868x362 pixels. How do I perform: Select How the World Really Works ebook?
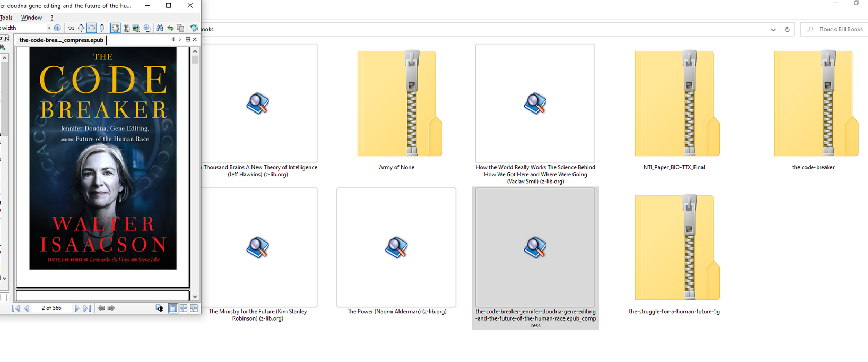(x=535, y=104)
